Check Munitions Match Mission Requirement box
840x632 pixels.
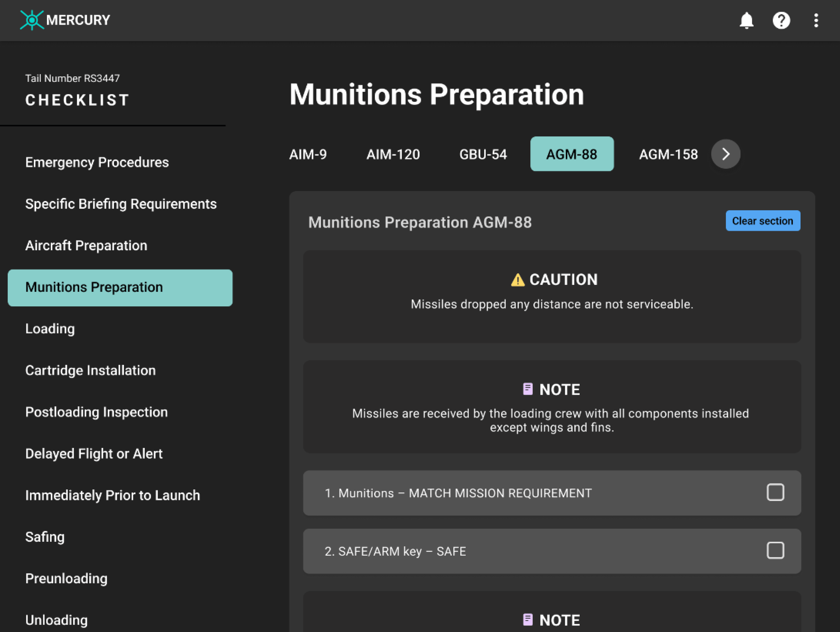tap(775, 492)
